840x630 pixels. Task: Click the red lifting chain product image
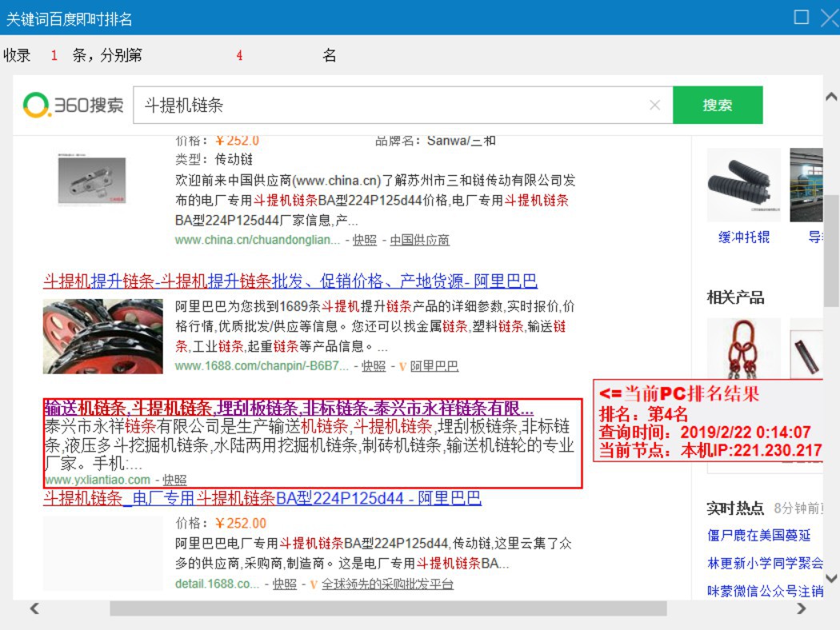(743, 349)
